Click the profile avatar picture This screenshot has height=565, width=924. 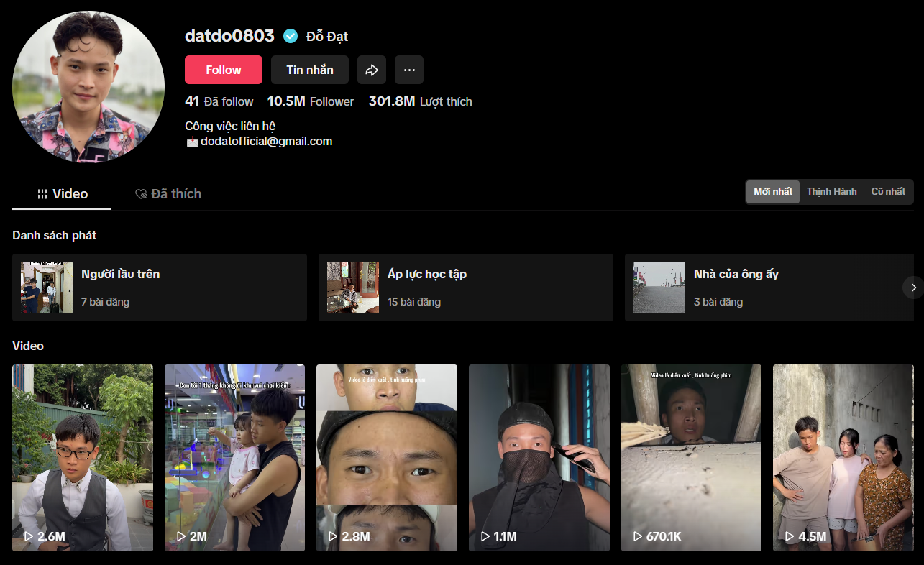pyautogui.click(x=88, y=87)
